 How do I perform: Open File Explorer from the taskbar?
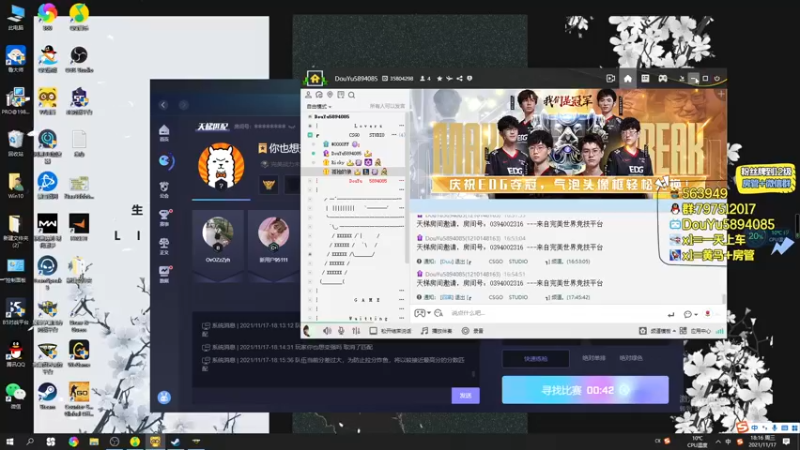tap(94, 442)
